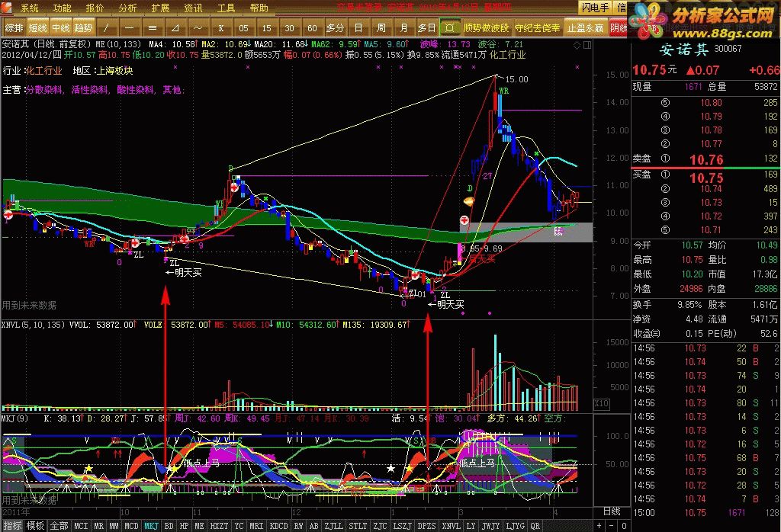Viewport: 781px width, 532px height.
Task: Select the parallel lines drawing tool
Action: (152, 28)
